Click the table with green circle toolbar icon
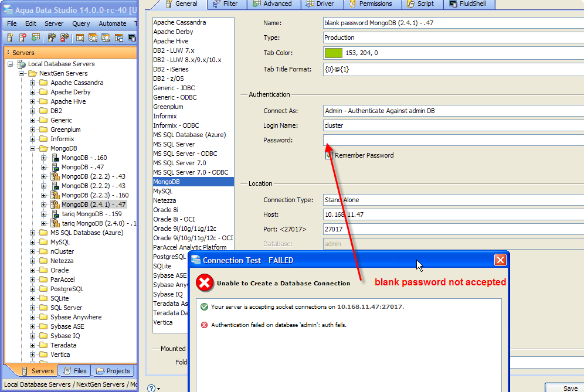 (36, 38)
